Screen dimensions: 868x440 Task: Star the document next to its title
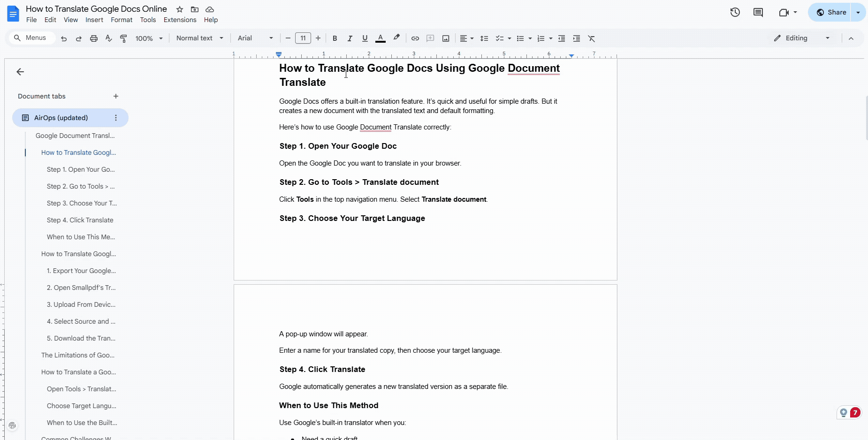pyautogui.click(x=180, y=9)
